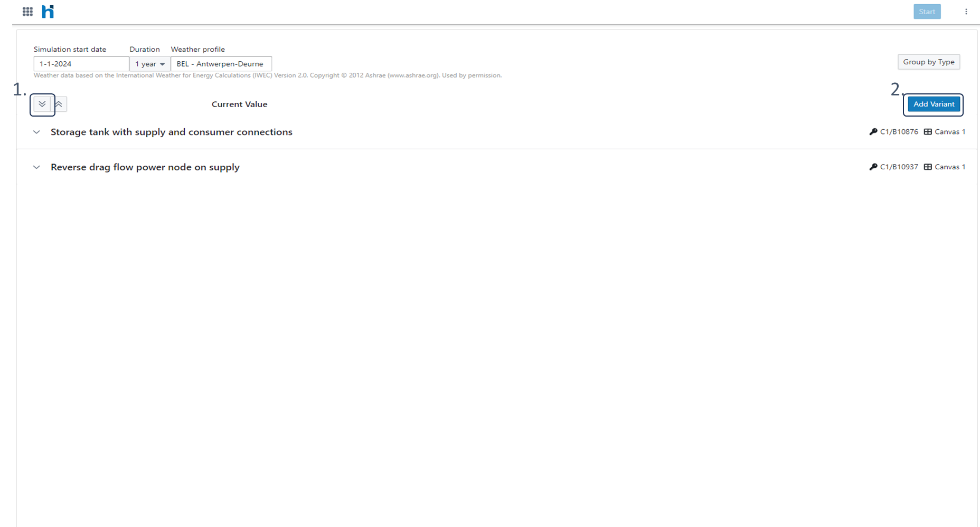Click the blue h logo

pyautogui.click(x=48, y=12)
